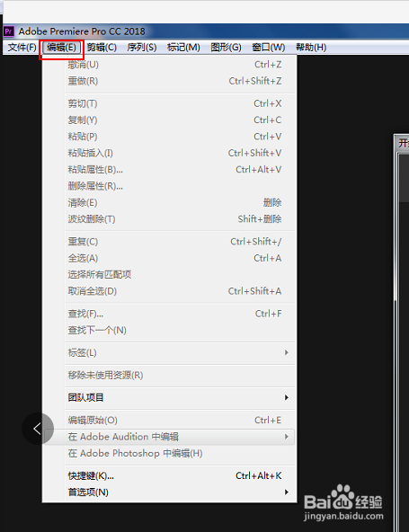
Task: Select 波纹删除(T) menu entry
Action: click(170, 219)
